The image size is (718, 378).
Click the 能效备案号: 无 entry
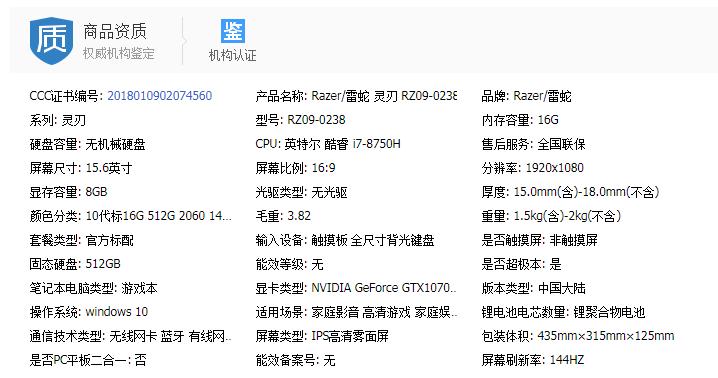[295, 360]
